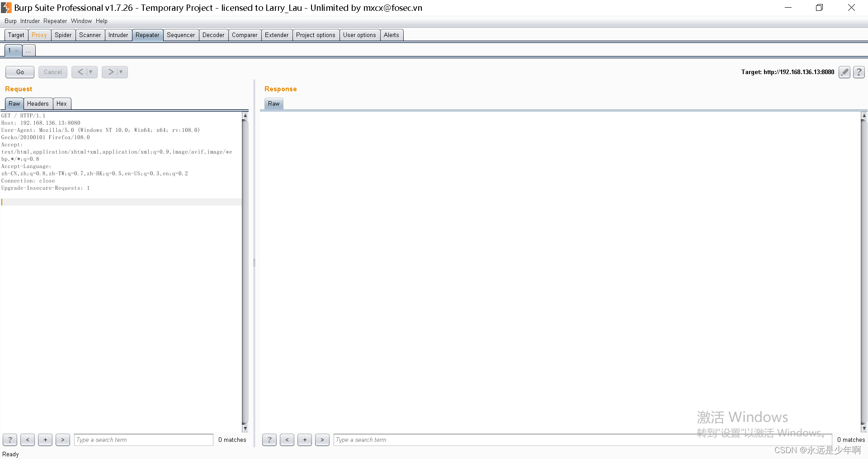Select the request Raw view tab
The width and height of the screenshot is (868, 459).
14,104
